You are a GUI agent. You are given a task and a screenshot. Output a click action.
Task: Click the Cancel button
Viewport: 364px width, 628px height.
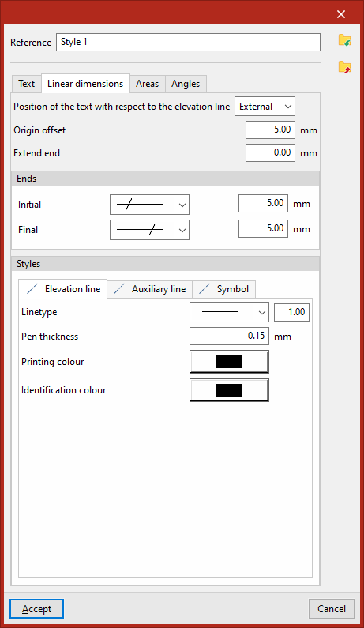click(332, 609)
